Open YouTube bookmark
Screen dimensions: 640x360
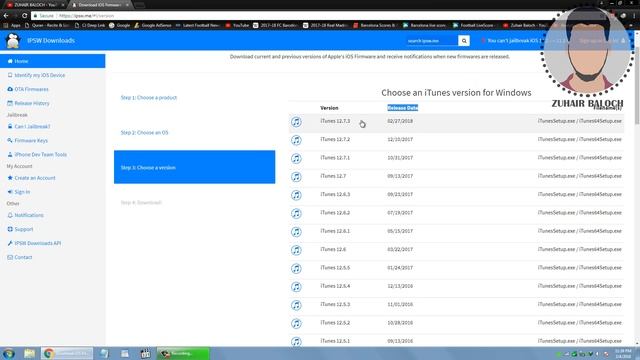point(237,25)
